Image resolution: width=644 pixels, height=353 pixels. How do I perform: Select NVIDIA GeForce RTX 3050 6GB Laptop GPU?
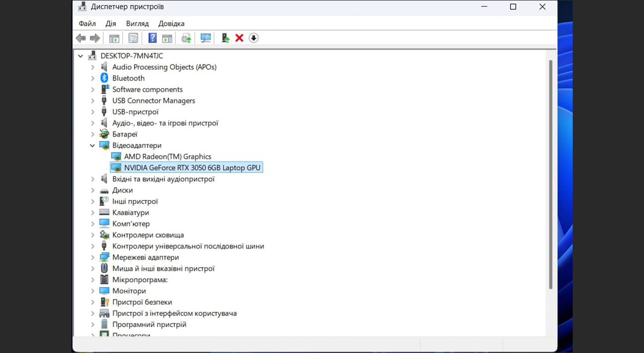(x=192, y=168)
